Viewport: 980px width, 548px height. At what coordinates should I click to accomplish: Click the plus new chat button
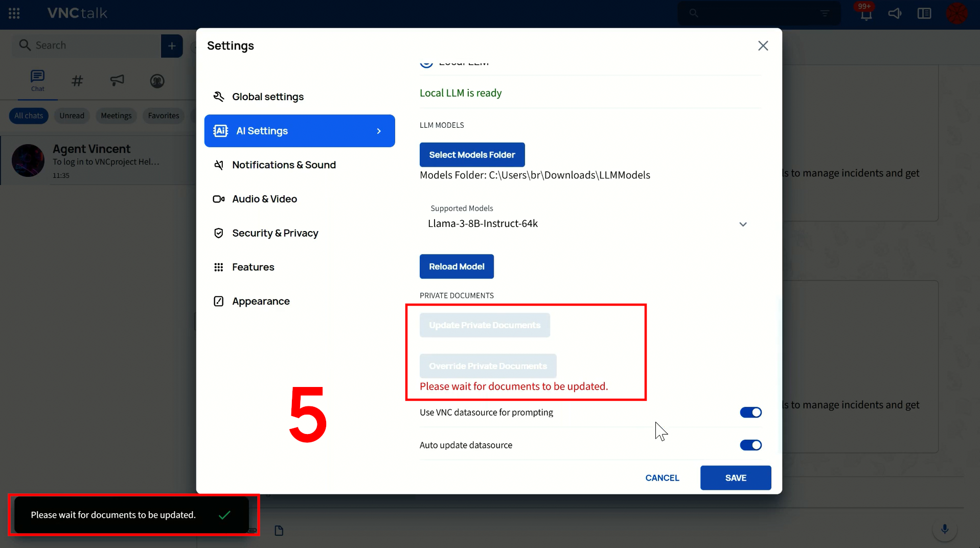coord(172,46)
